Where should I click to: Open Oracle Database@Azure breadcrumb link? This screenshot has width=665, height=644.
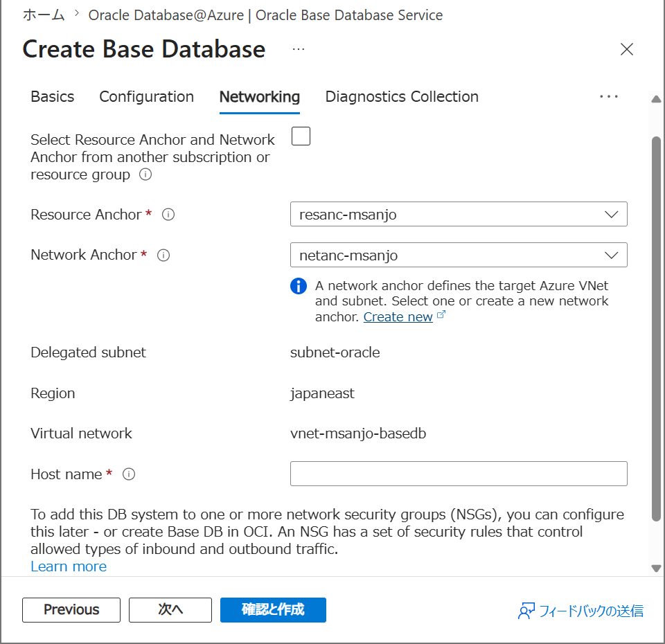point(265,15)
